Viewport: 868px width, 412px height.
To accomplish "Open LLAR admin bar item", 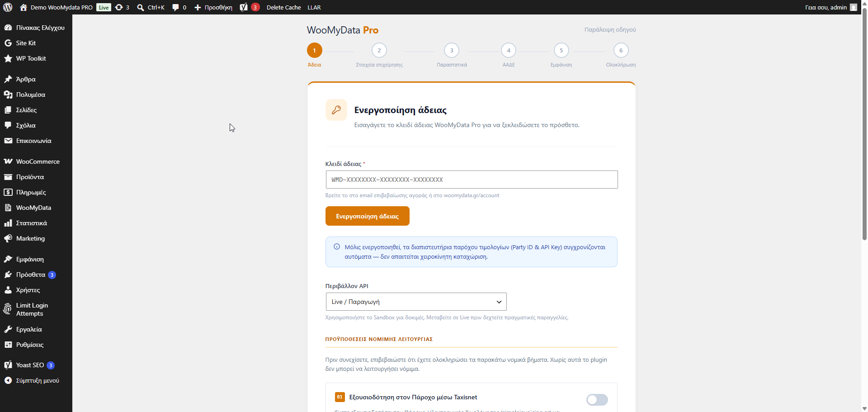I will tap(314, 7).
